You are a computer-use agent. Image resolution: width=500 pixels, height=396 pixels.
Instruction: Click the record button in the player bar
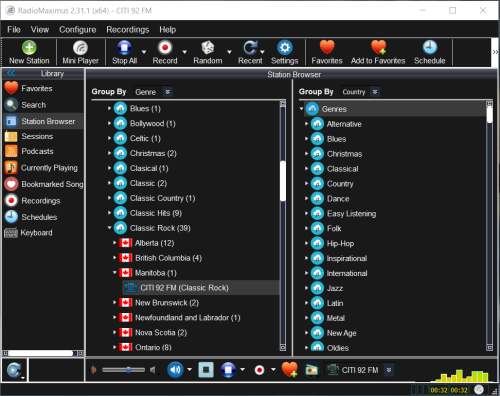(259, 370)
